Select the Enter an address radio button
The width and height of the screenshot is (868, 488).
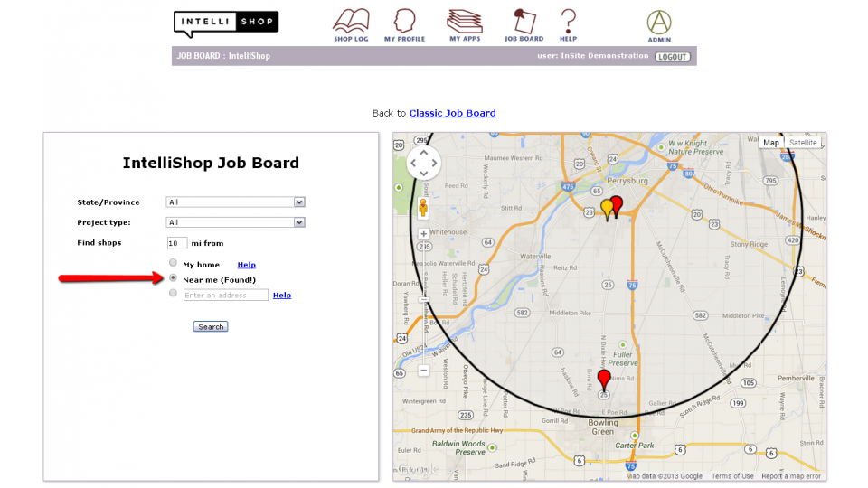[174, 294]
